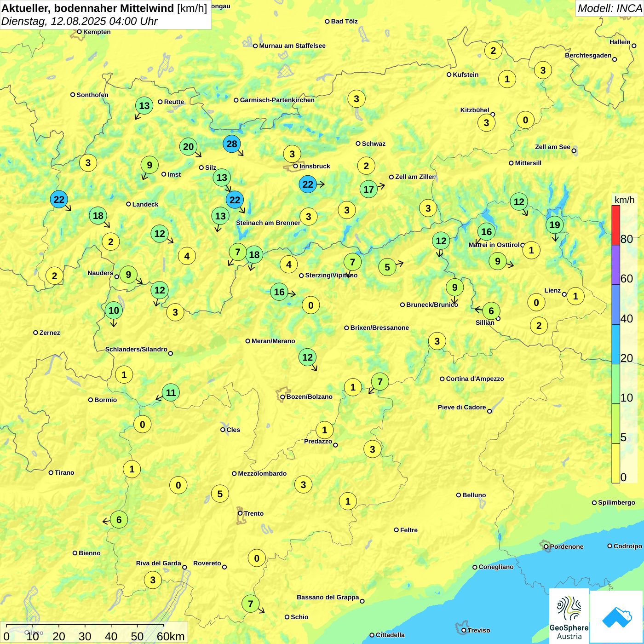Screen dimensions: 644x644
Task: Click the date 'Dienstag, 12.08.2025 04:00 Uhr'
Action: (x=79, y=21)
